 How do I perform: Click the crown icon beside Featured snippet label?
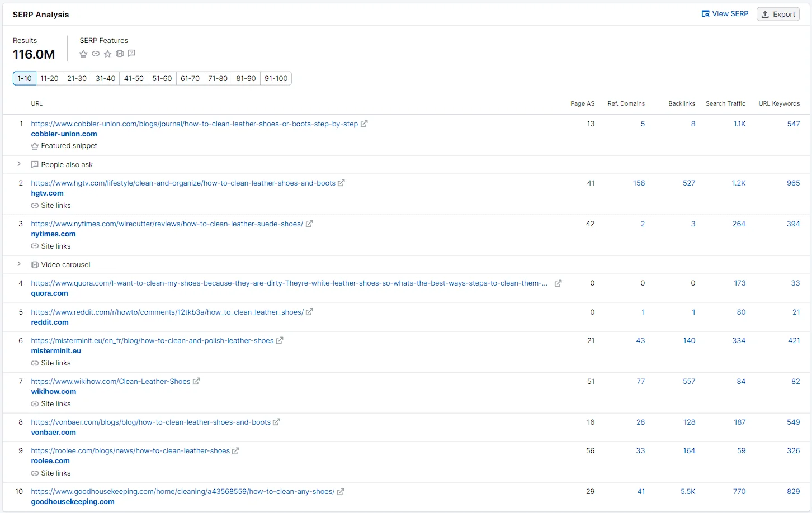[35, 146]
